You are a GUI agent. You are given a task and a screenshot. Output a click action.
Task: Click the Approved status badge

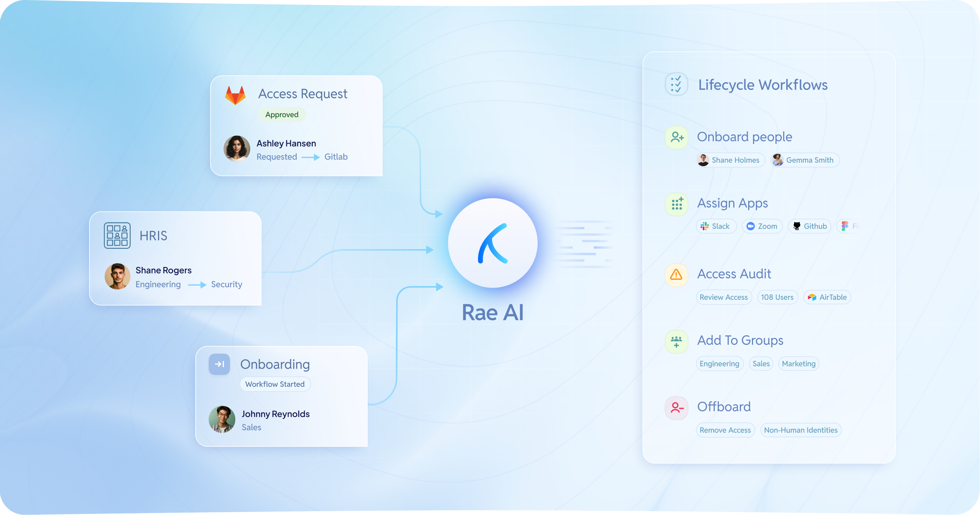(282, 115)
